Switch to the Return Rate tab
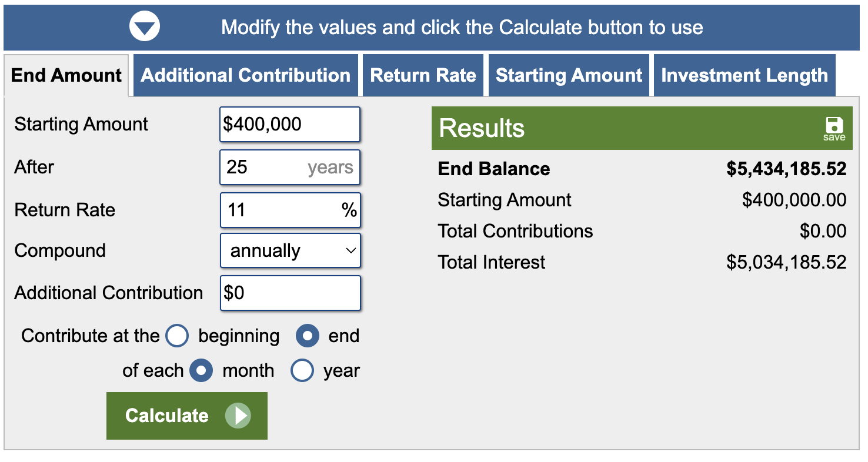The height and width of the screenshot is (462, 868). 423,75
